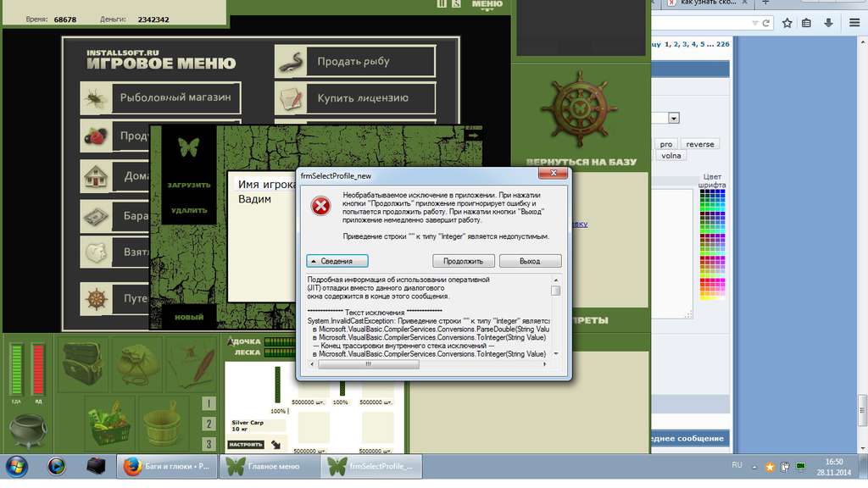Open Firefox downloads arrow icon
The image size is (868, 488).
828,23
